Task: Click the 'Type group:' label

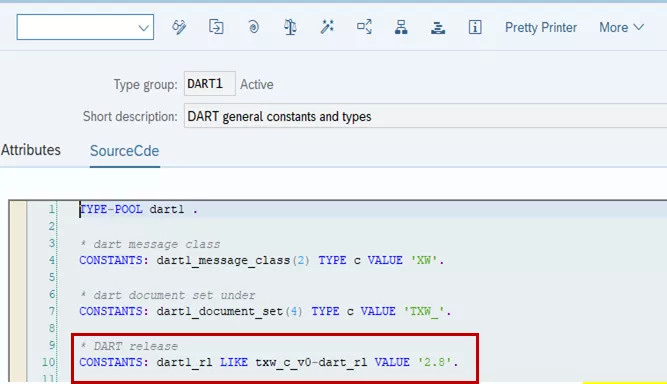Action: pyautogui.click(x=145, y=85)
